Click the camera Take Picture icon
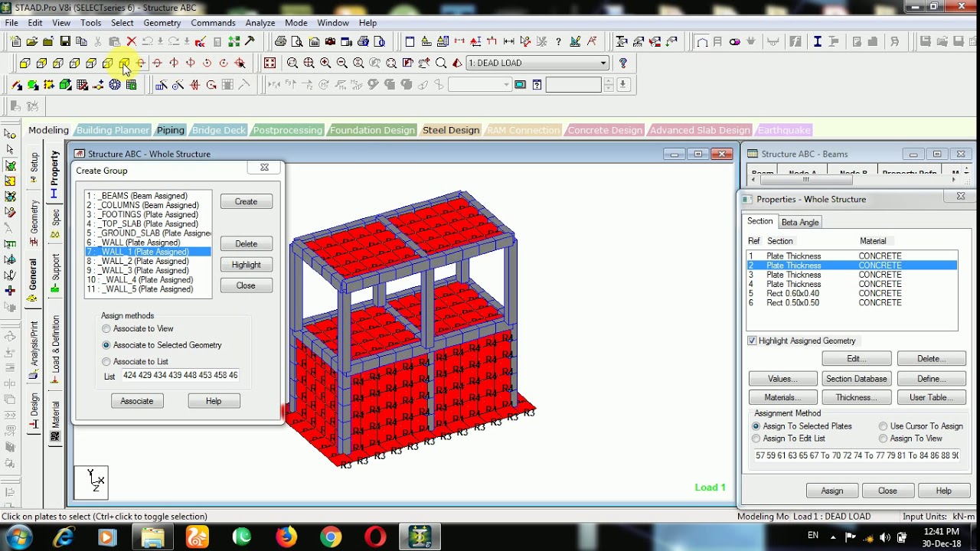 click(x=330, y=41)
